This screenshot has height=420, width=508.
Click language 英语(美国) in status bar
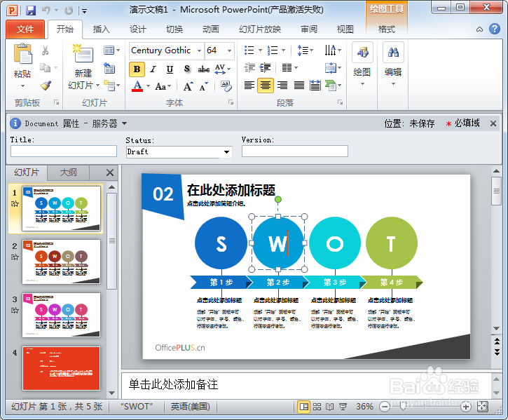[x=190, y=407]
